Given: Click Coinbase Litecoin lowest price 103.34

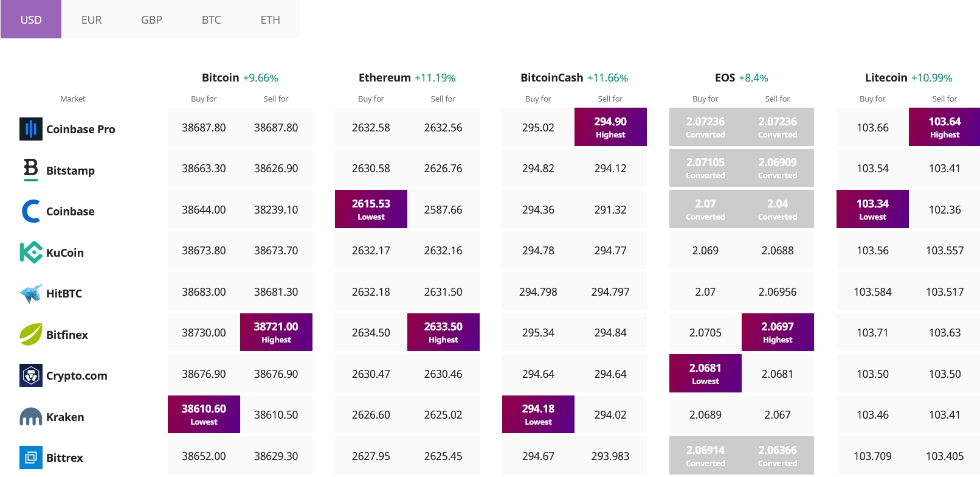Looking at the screenshot, I should click(x=872, y=209).
